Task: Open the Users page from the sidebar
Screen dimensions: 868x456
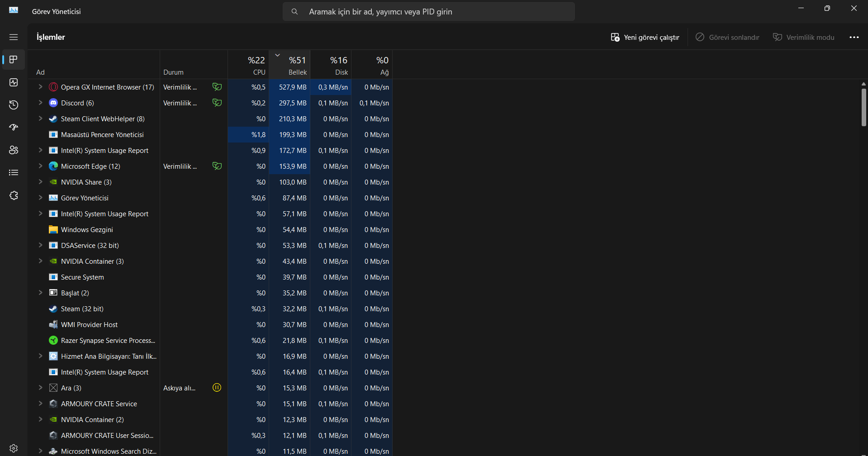Action: (x=14, y=150)
